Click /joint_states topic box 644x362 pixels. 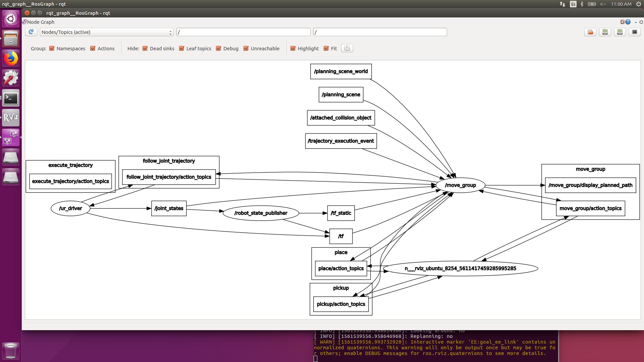click(x=169, y=208)
